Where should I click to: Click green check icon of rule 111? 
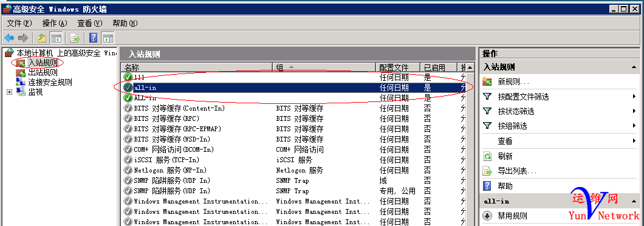128,77
